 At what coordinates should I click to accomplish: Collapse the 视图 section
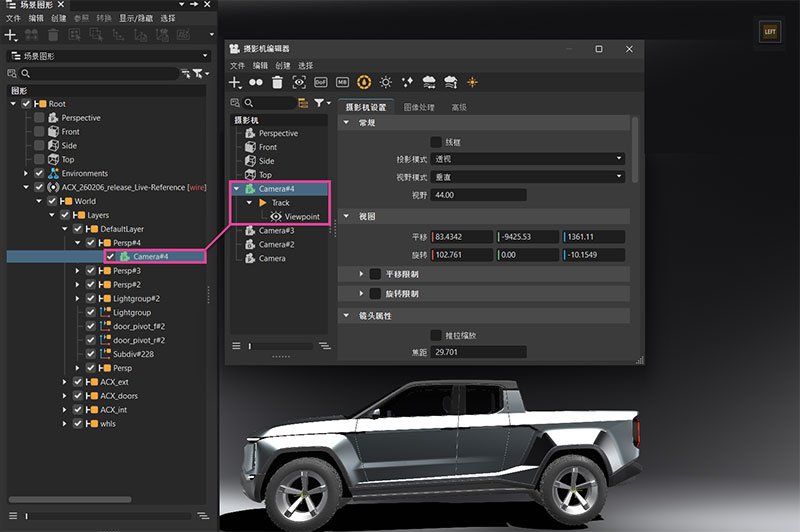pyautogui.click(x=346, y=216)
